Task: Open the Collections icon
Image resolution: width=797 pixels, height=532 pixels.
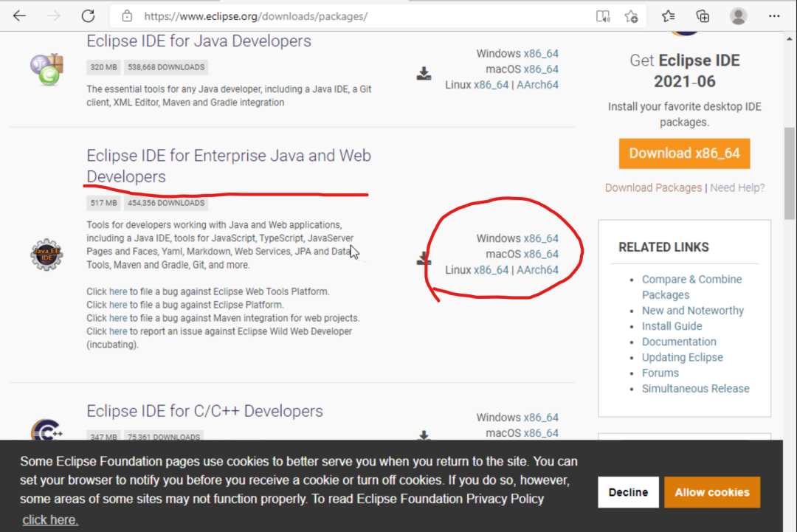Action: point(703,16)
